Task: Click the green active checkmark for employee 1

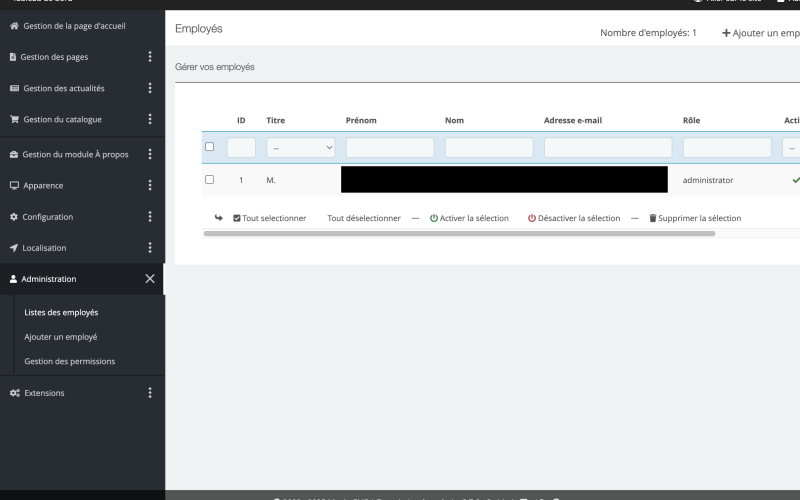Action: pos(795,180)
